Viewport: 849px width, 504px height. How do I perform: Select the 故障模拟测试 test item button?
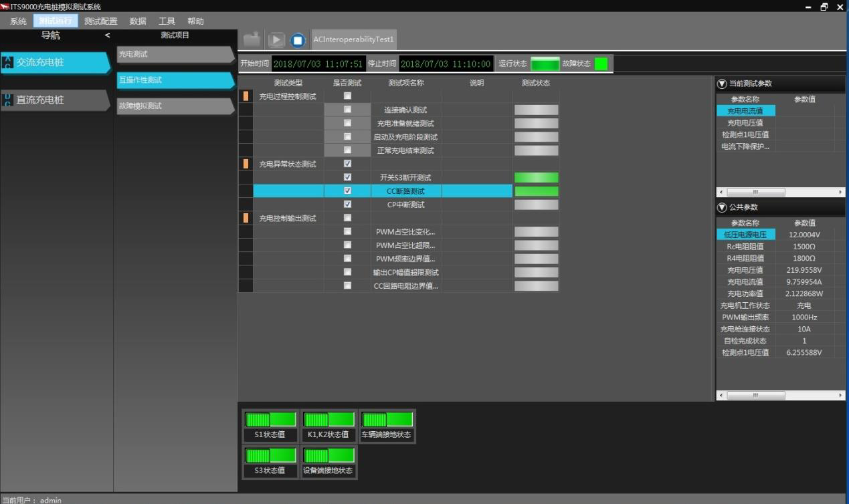click(x=174, y=106)
